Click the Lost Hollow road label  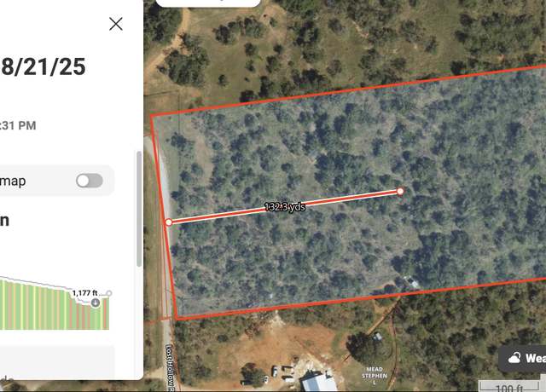(170, 367)
